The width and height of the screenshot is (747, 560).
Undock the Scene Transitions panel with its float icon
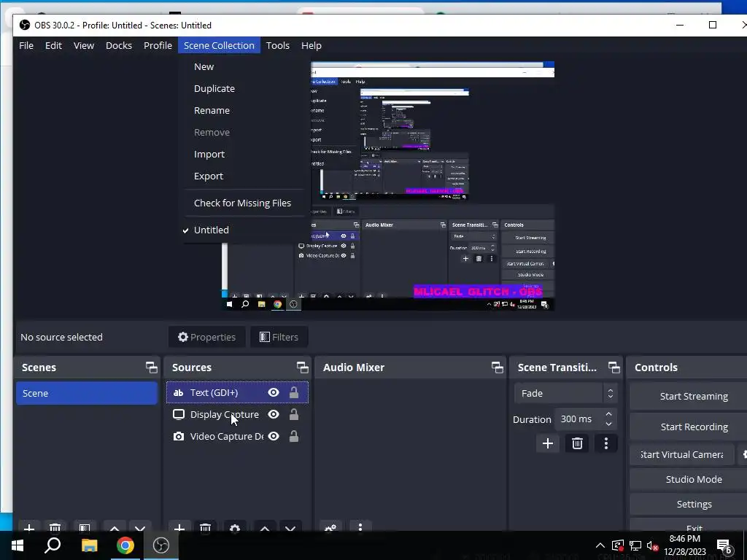614,367
